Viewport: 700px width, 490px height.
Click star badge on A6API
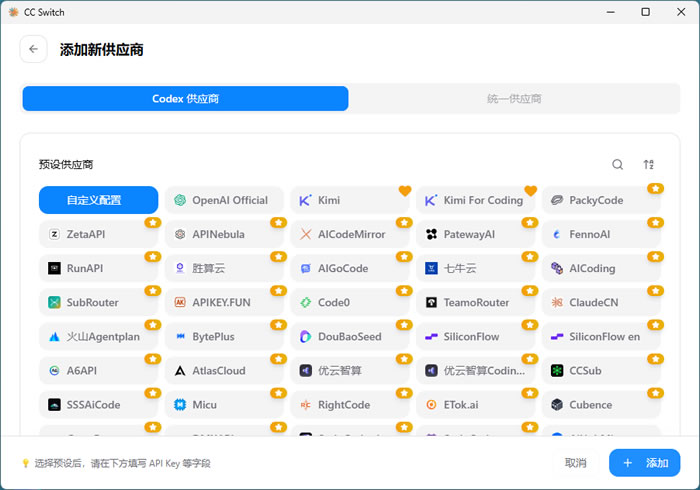153,359
